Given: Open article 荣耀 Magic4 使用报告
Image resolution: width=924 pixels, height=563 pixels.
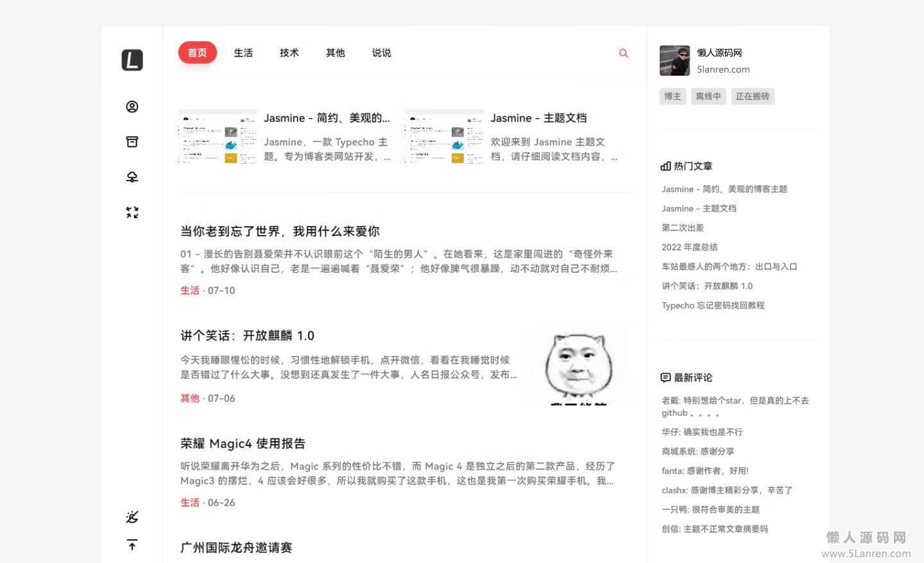Looking at the screenshot, I should 243,444.
